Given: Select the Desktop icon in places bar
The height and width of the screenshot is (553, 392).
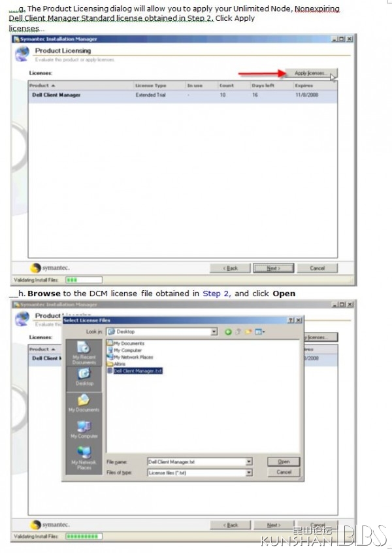Looking at the screenshot, I should pos(84,377).
